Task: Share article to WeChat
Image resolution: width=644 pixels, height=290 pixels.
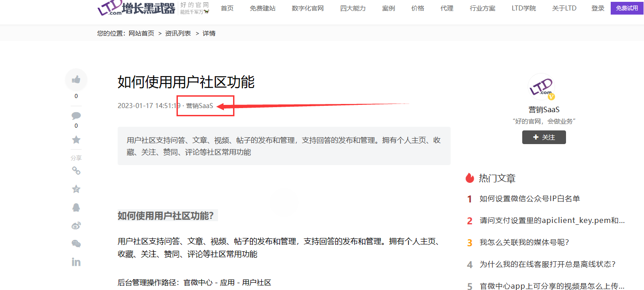Action: click(76, 243)
